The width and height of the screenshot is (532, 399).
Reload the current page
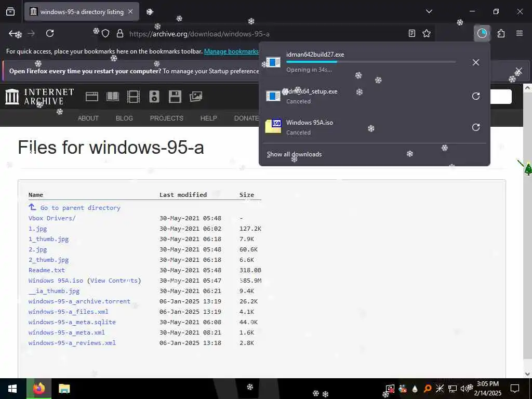[50, 33]
